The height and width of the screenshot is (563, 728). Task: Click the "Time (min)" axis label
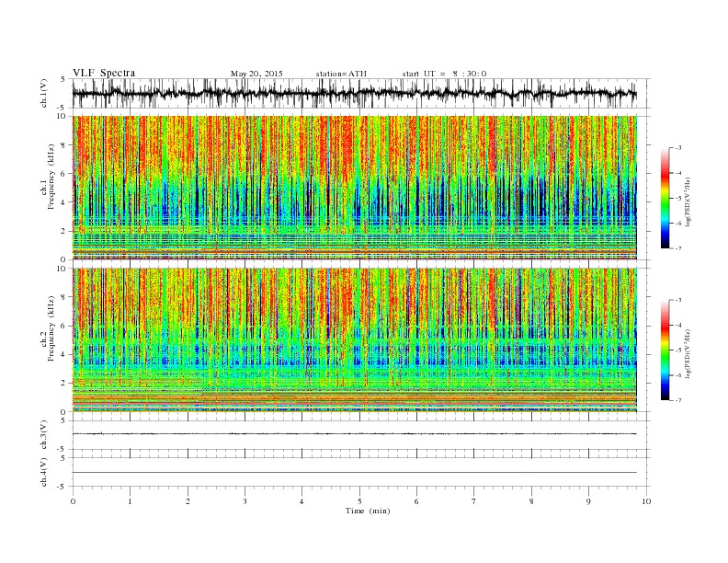point(368,511)
